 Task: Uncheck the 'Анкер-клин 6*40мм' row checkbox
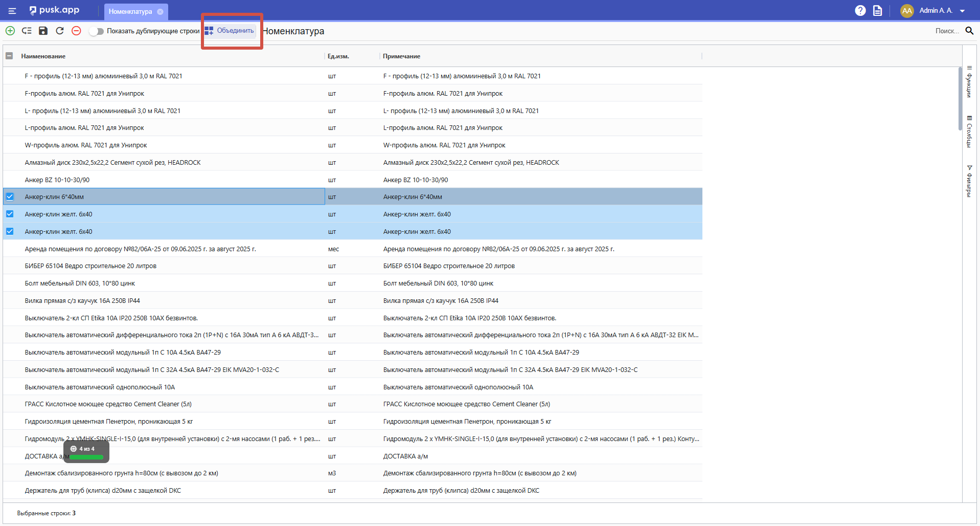tap(10, 197)
